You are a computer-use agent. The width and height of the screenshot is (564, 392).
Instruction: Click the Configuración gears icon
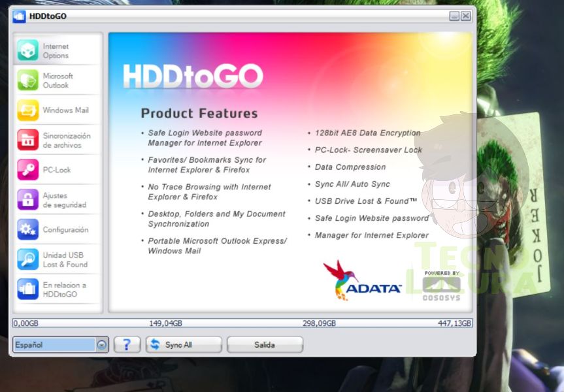tap(27, 229)
